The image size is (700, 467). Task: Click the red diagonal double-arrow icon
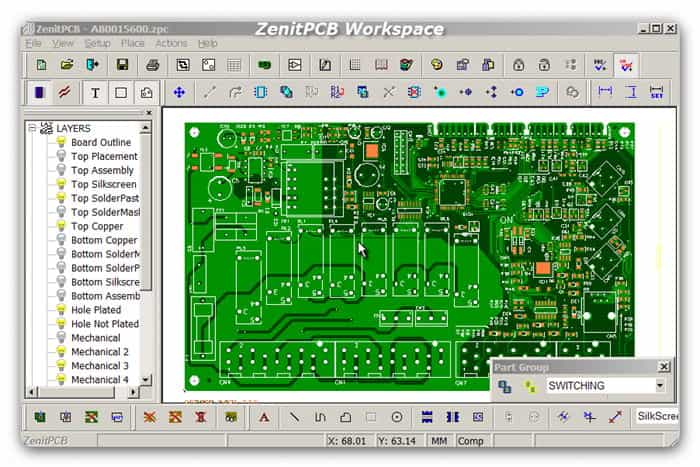pyautogui.click(x=615, y=417)
